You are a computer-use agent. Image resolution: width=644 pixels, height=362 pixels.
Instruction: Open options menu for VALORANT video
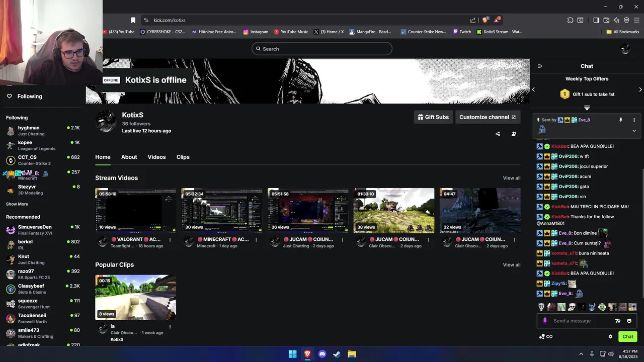click(170, 240)
